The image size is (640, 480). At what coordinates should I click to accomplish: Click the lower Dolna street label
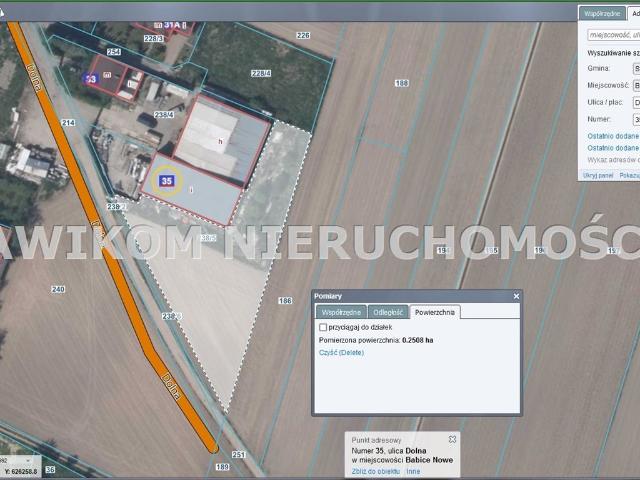pos(171,386)
